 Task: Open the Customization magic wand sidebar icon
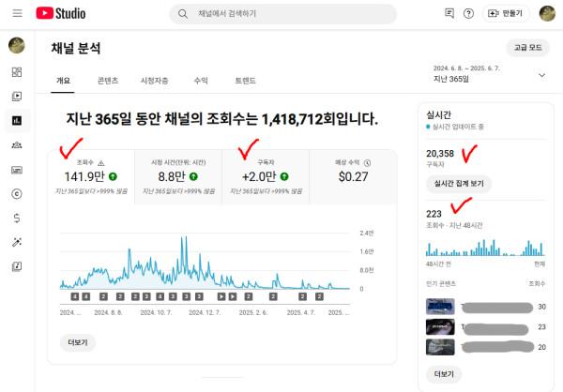(x=17, y=242)
